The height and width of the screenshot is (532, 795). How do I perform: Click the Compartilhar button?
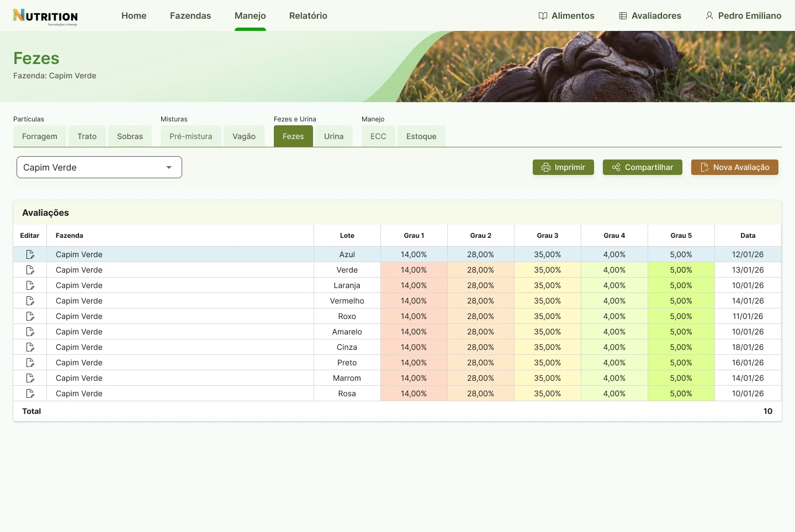(643, 167)
